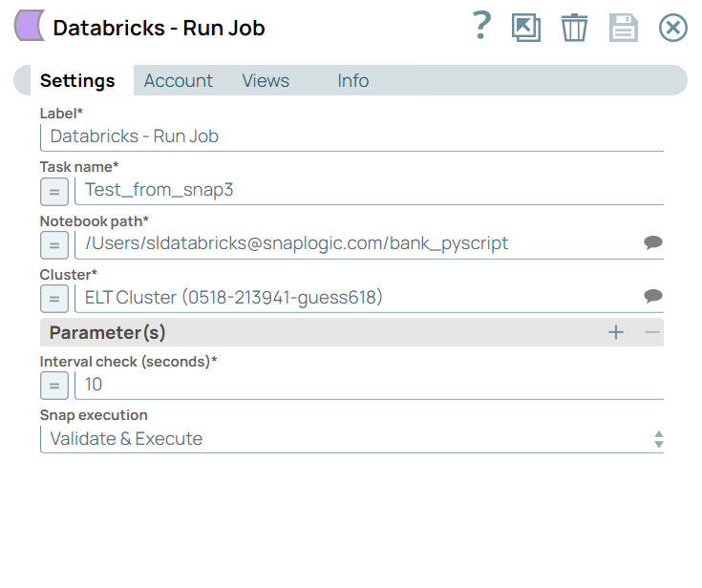Open the help question mark icon
702x588 pixels.
[x=482, y=27]
